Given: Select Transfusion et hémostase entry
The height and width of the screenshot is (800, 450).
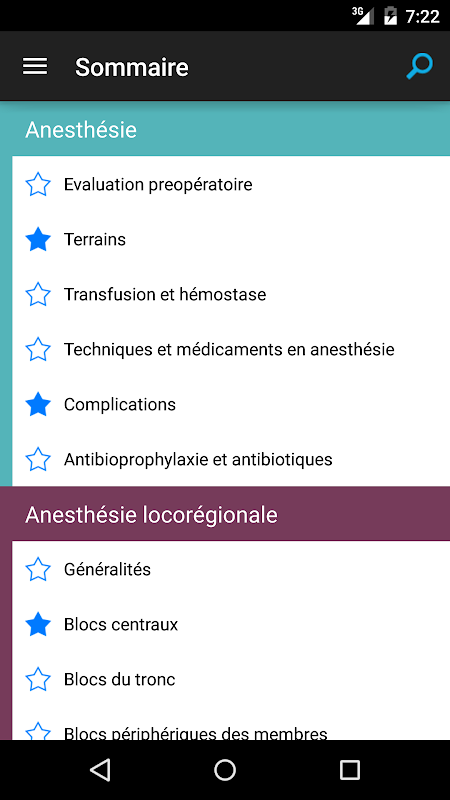Looking at the screenshot, I should click(231, 294).
